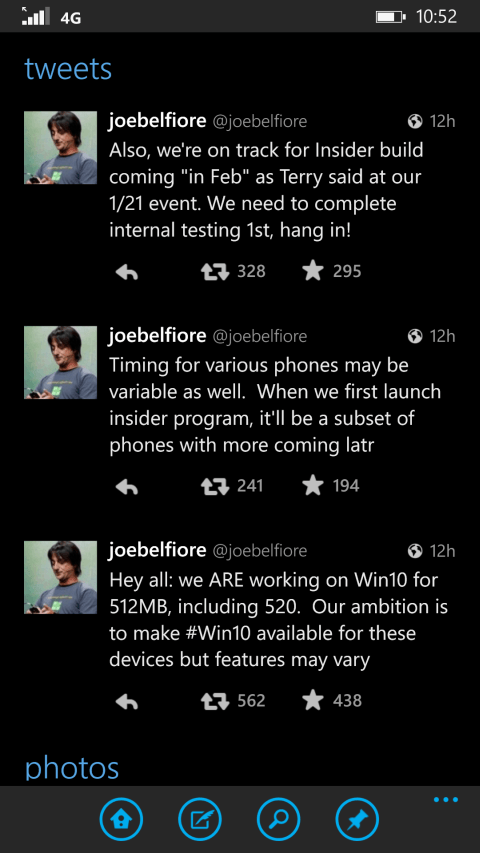480x853 pixels.
Task: Favorite the tweet with 295 stars
Action: click(x=313, y=271)
